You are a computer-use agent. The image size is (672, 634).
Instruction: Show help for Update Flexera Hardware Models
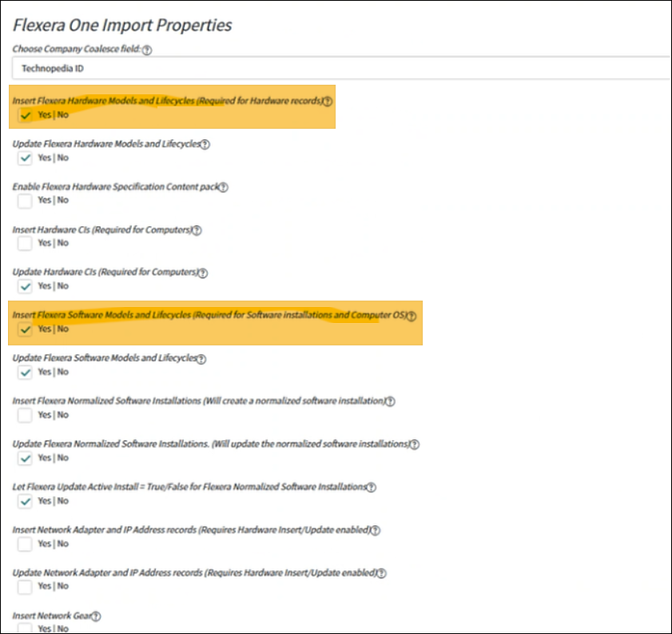(205, 145)
